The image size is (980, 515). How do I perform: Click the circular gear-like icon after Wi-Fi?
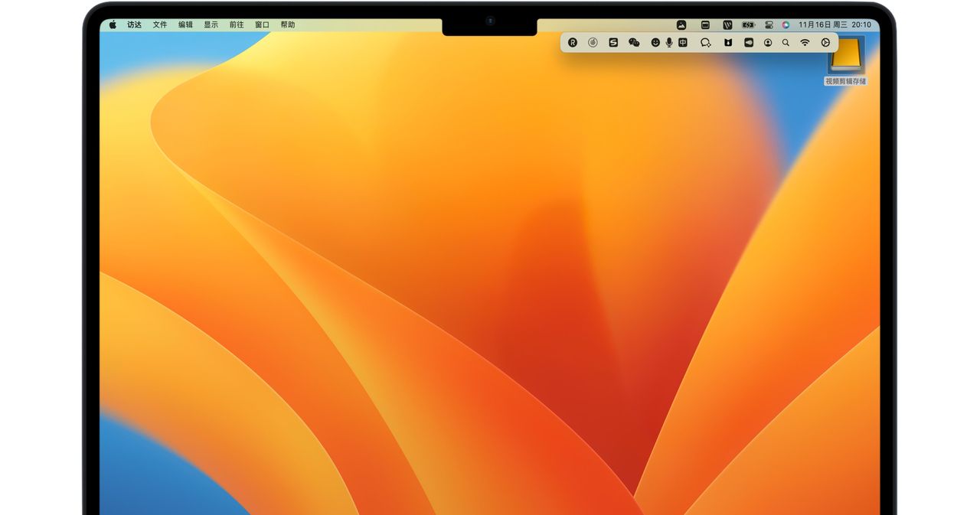pos(825,43)
